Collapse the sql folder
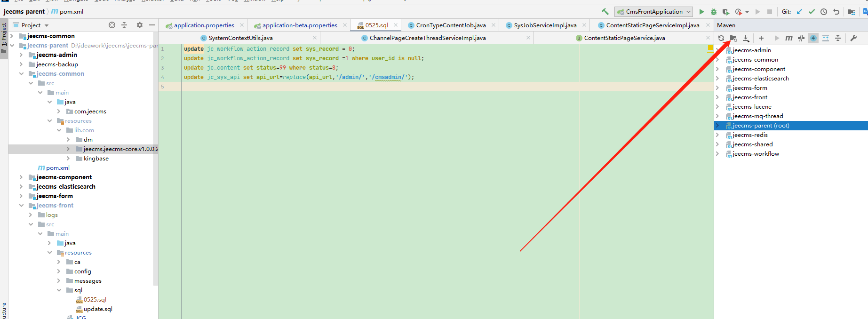868x319 pixels. pyautogui.click(x=59, y=290)
